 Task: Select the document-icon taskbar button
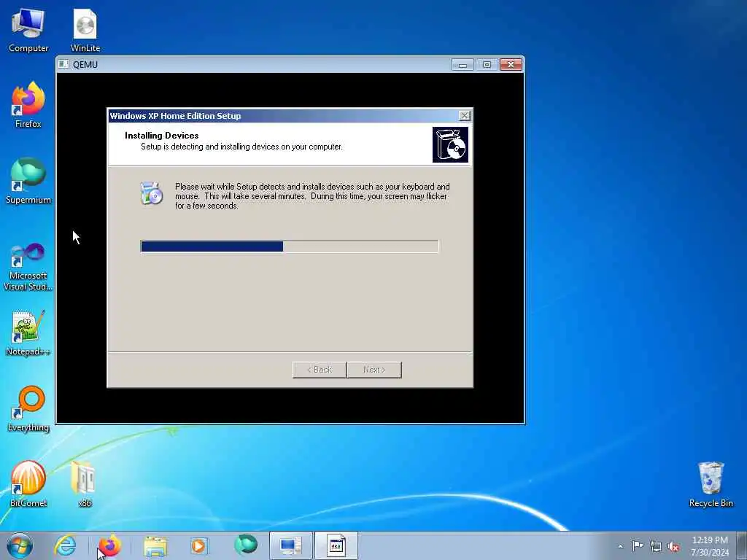(x=336, y=545)
